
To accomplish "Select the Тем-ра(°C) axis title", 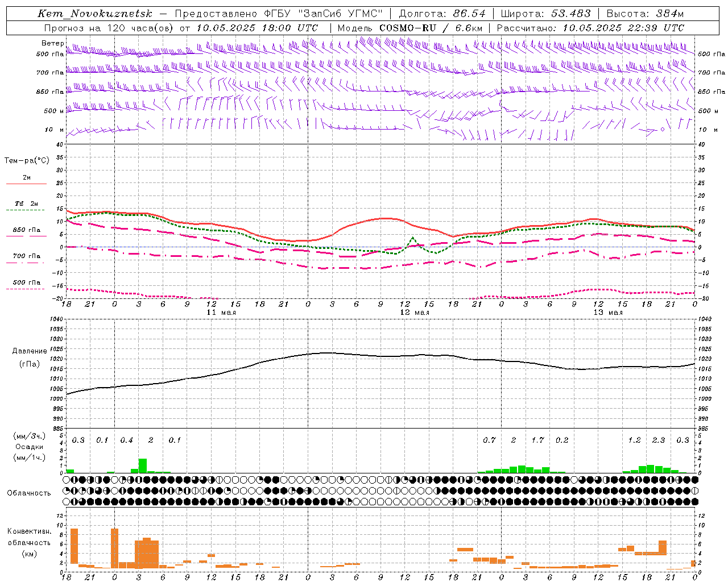I will point(27,161).
